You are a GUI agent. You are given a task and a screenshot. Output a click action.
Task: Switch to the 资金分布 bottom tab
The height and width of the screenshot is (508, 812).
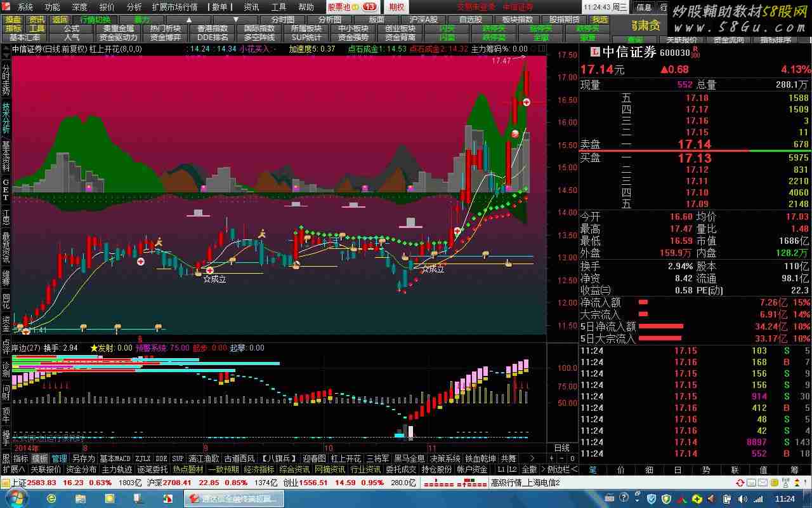(x=82, y=469)
